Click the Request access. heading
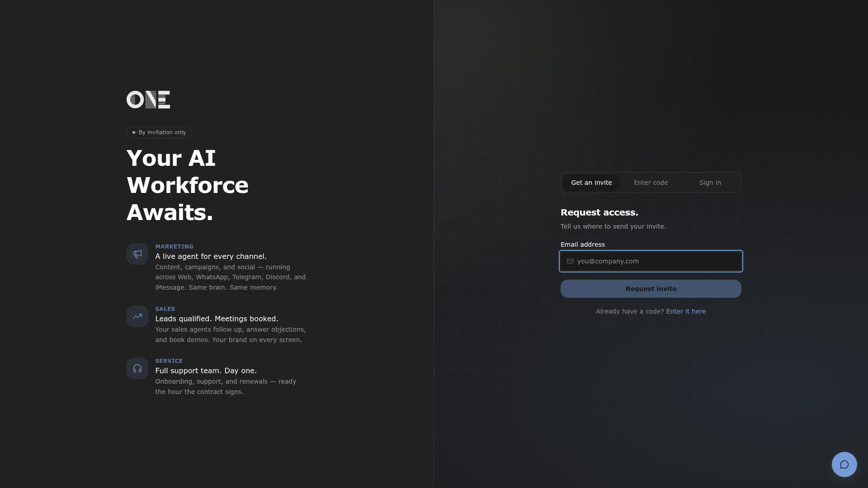 [x=599, y=212]
